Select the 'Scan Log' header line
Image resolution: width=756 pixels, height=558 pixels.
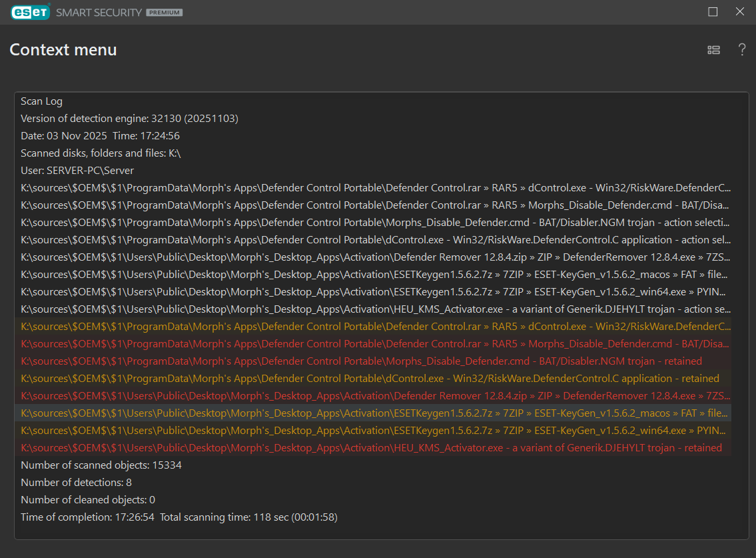tap(41, 101)
